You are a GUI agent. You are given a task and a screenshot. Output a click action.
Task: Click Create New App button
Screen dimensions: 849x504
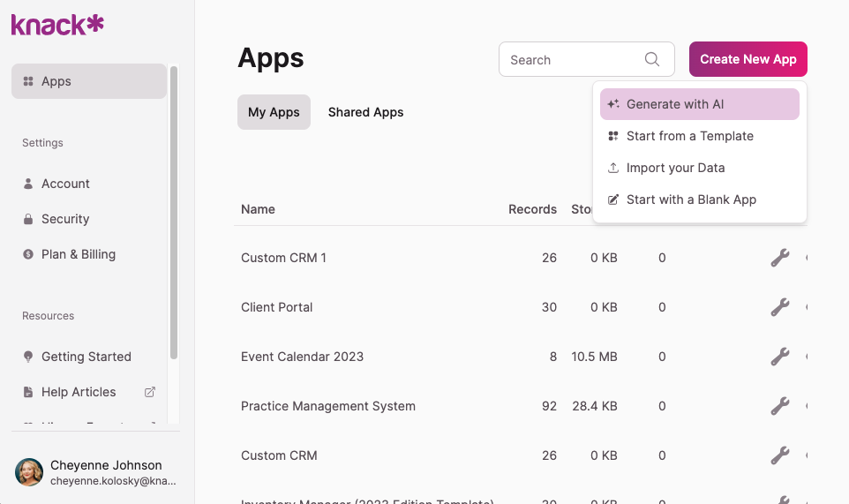[x=748, y=59]
